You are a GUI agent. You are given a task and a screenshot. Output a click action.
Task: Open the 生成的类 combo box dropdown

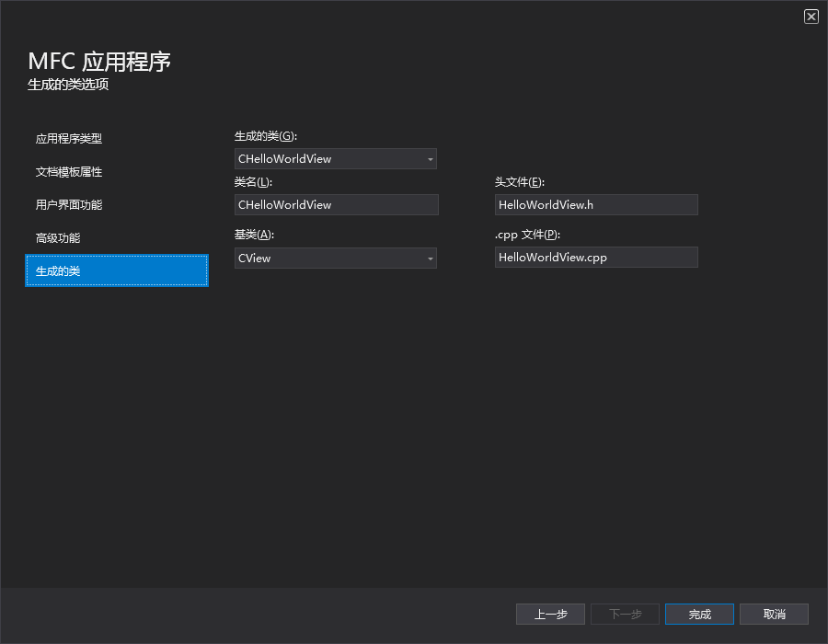pos(430,158)
